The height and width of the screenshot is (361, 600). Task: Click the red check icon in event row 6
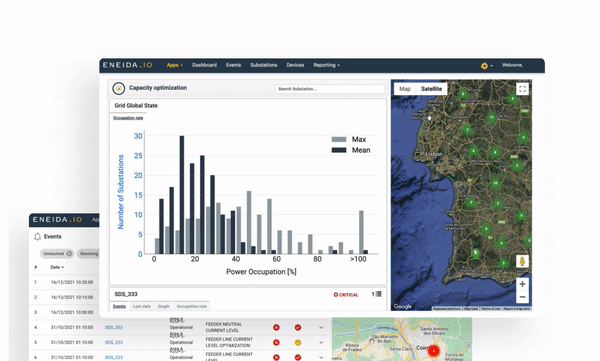click(x=298, y=357)
